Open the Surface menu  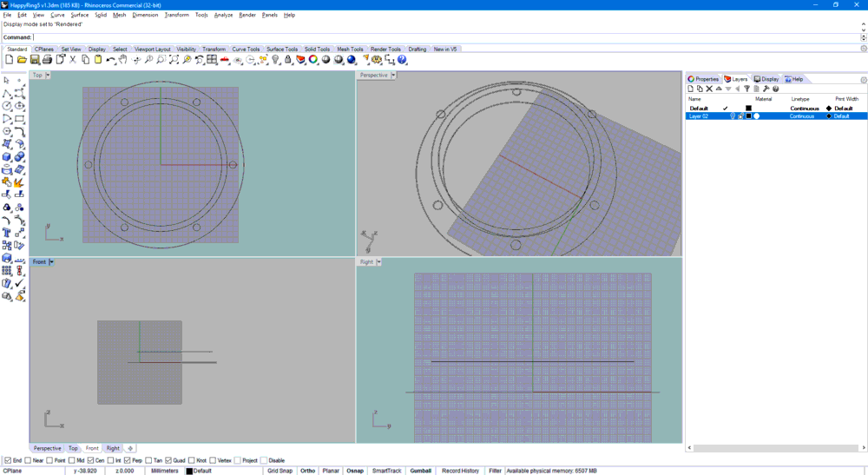pyautogui.click(x=79, y=15)
